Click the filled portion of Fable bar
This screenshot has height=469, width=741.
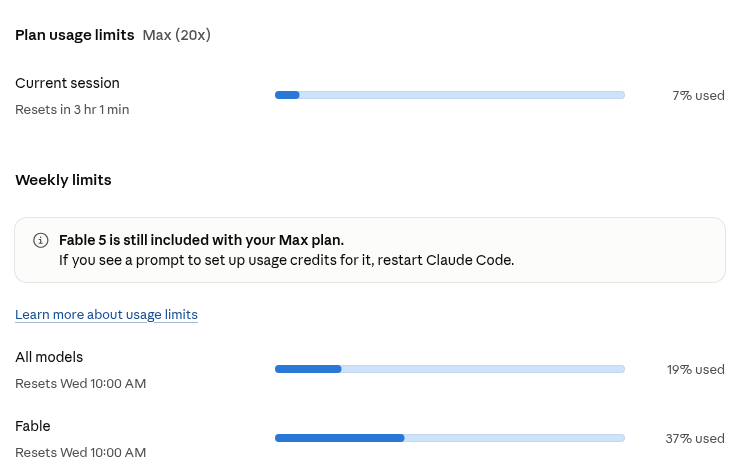click(339, 438)
